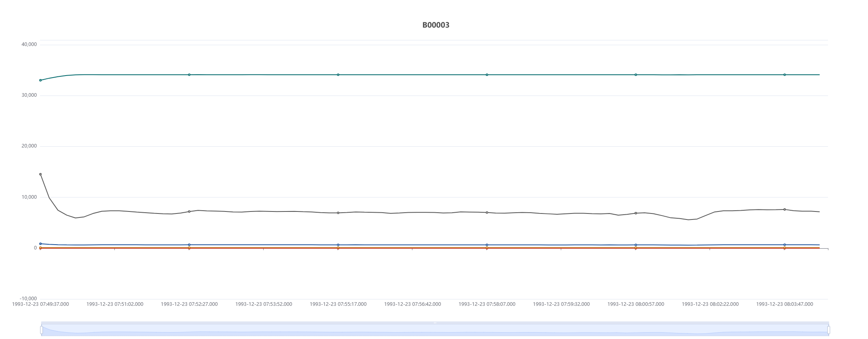Click the small grip atop the zoom slider
The image size is (868, 339).
(x=435, y=323)
